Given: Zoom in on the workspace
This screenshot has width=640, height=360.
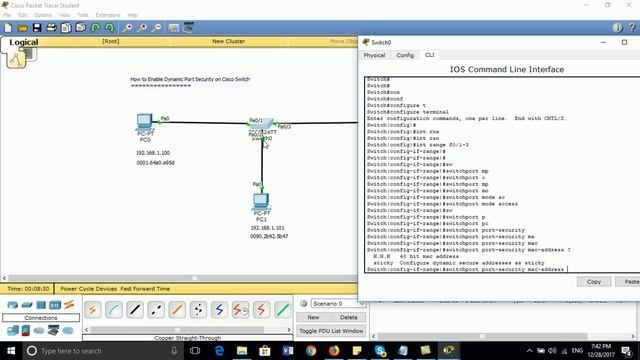Looking at the screenshot, I should click(127, 28).
